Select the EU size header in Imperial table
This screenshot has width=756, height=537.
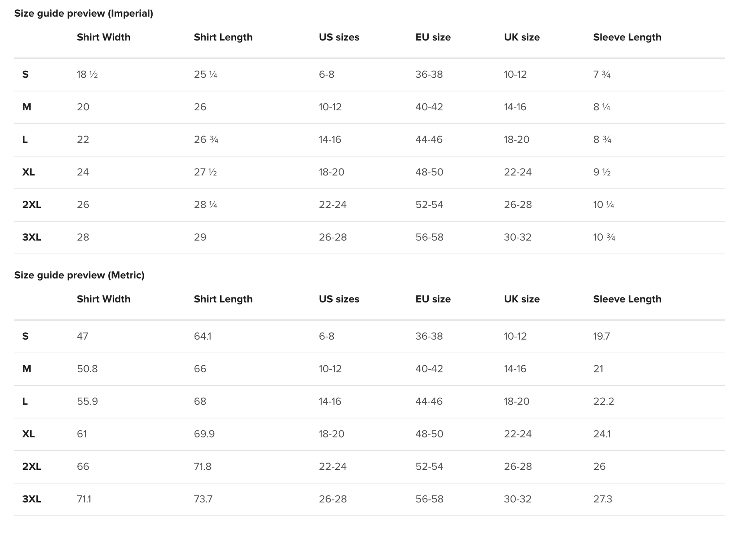[x=433, y=37]
